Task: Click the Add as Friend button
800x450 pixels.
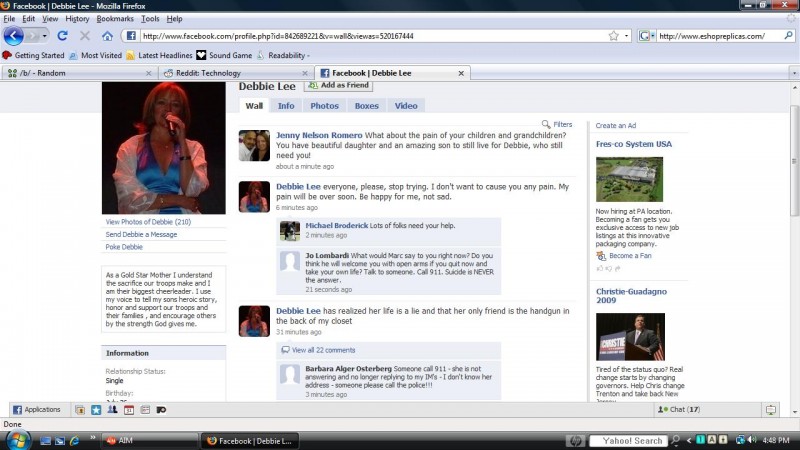Action: point(338,86)
